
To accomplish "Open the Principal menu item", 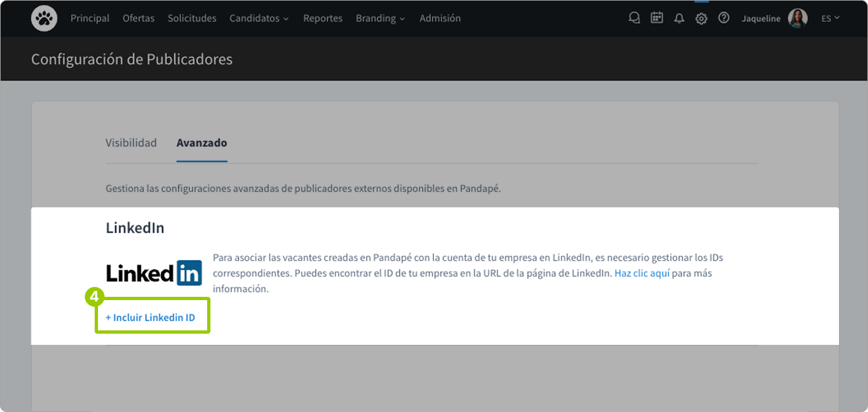I will point(89,18).
